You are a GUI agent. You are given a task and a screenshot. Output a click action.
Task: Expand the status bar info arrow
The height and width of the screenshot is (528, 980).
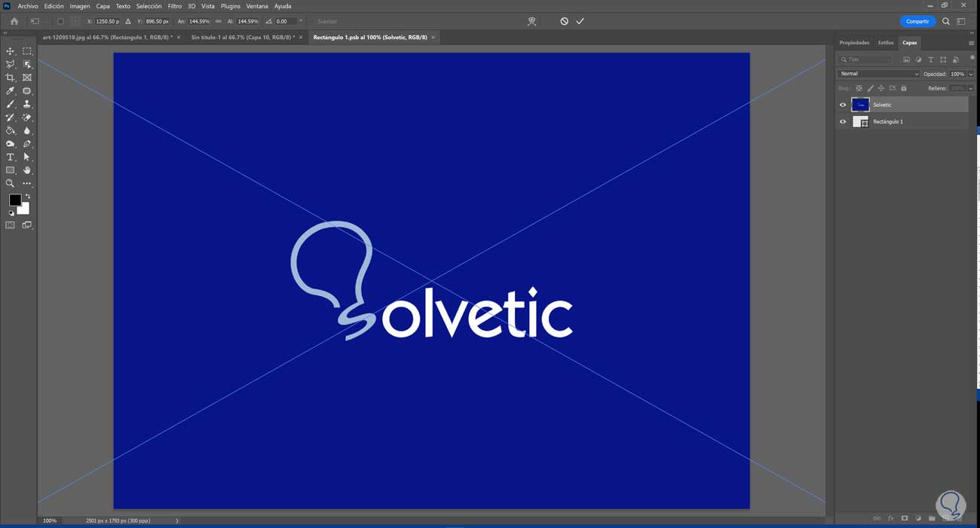pyautogui.click(x=177, y=520)
